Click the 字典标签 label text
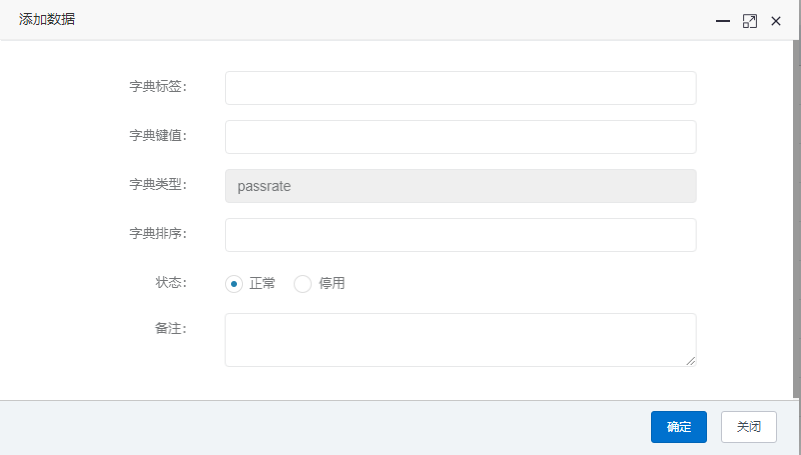Screen dimensions: 801x455 [158, 86]
